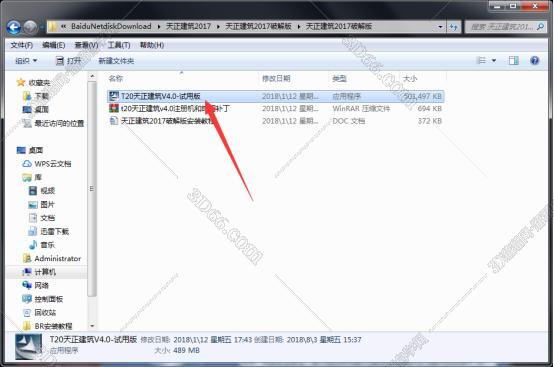Open the 帮助(H) menu
554x367 pixels.
click(x=152, y=45)
